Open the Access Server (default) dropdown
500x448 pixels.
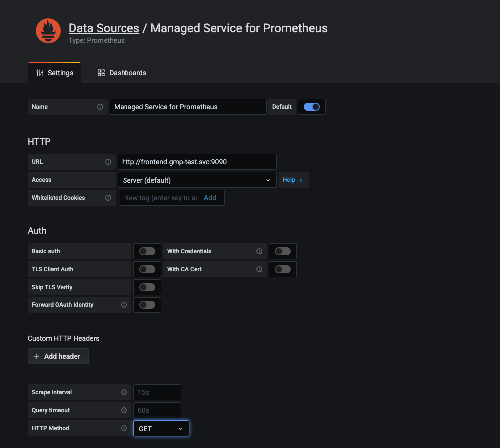tap(197, 180)
